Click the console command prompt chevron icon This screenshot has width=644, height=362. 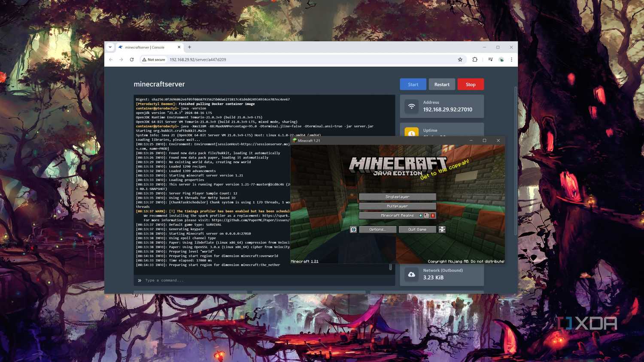(140, 281)
